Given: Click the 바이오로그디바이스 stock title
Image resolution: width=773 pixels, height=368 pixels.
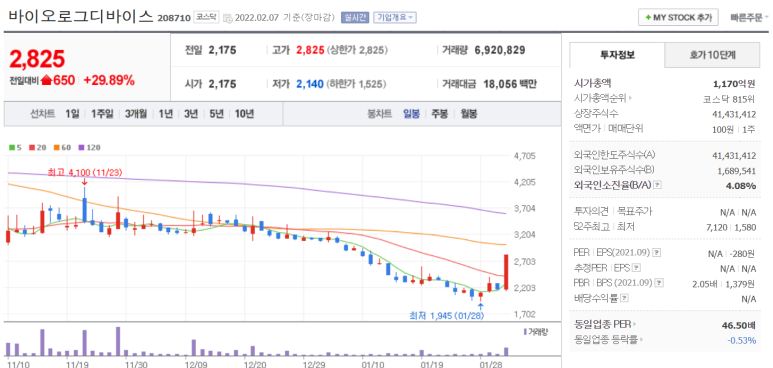Looking at the screenshot, I should coord(81,16).
